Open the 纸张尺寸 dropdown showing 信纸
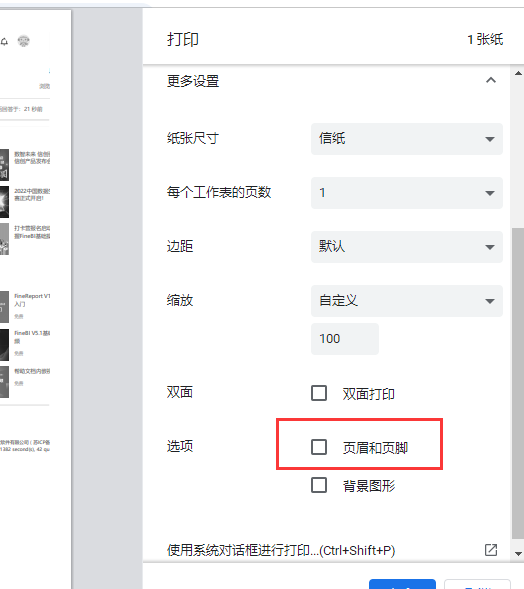The image size is (524, 589). click(406, 139)
